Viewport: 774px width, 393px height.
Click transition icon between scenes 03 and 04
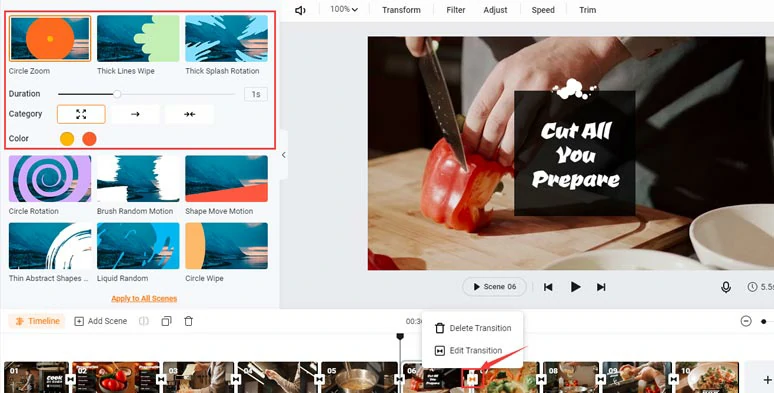pos(235,379)
